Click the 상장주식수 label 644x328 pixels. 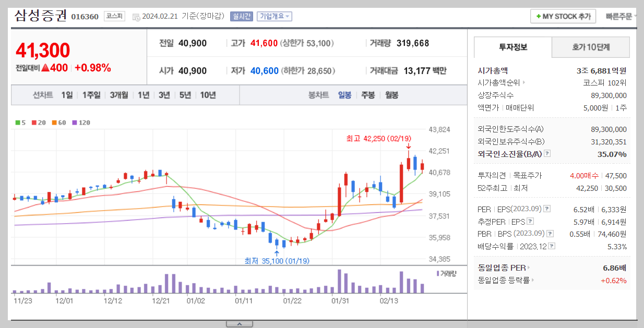tap(495, 95)
